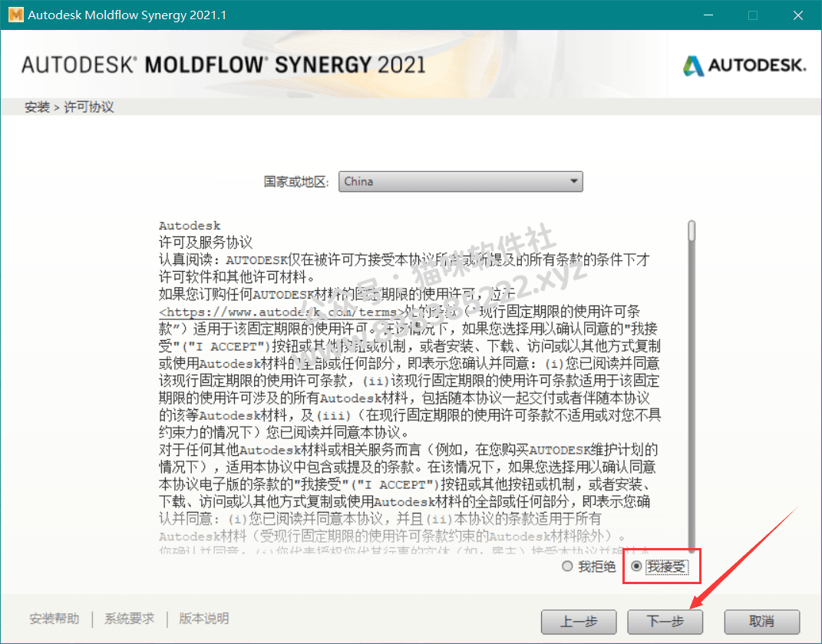822x644 pixels.
Task: Click the Autodesk logo
Action: (744, 65)
